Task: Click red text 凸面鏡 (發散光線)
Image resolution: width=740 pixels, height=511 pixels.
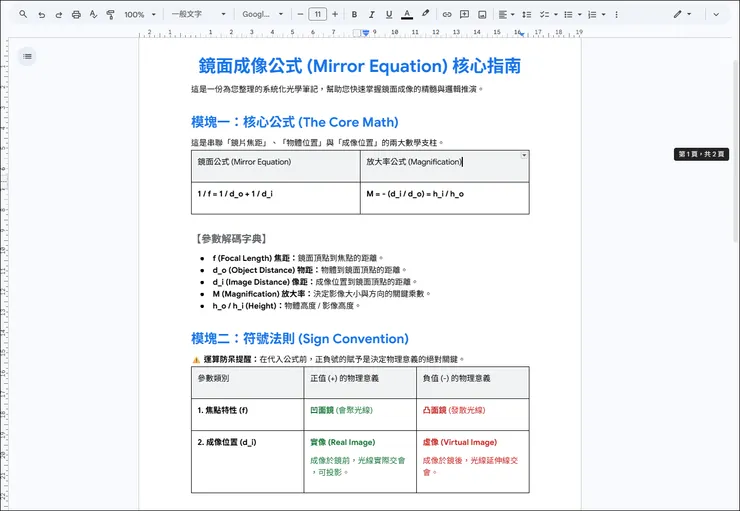Action: pyautogui.click(x=454, y=410)
